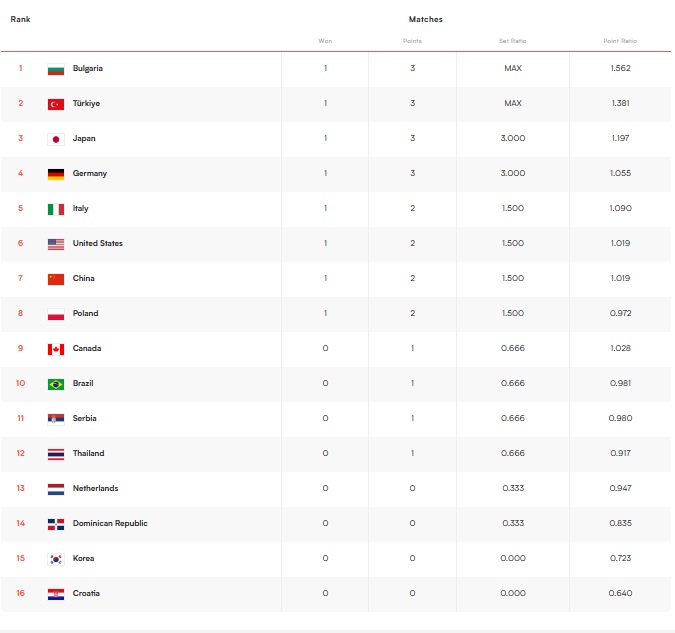The image size is (675, 633).
Task: Open the United States team link
Action: click(98, 243)
